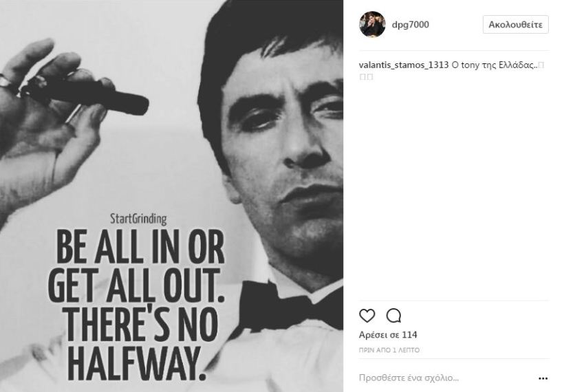The image size is (564, 392).
Task: Open the three-dot more options menu
Action: pos(543,378)
